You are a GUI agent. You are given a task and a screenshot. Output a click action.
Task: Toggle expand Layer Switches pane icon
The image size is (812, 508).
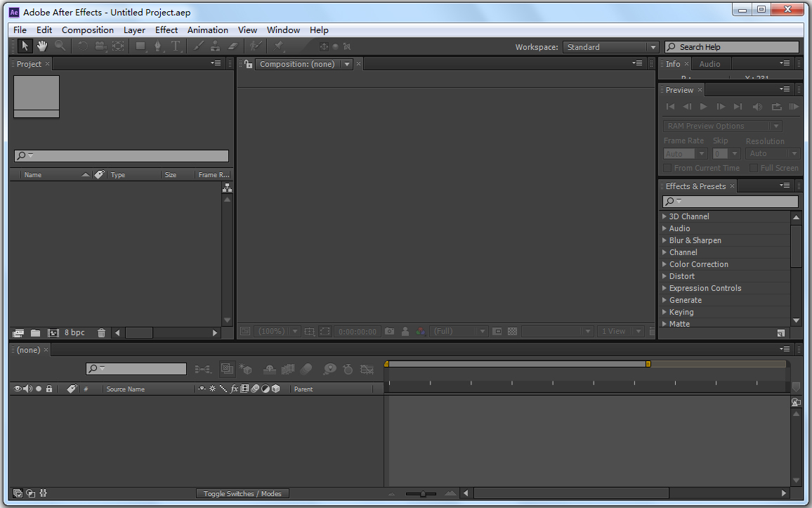point(18,493)
